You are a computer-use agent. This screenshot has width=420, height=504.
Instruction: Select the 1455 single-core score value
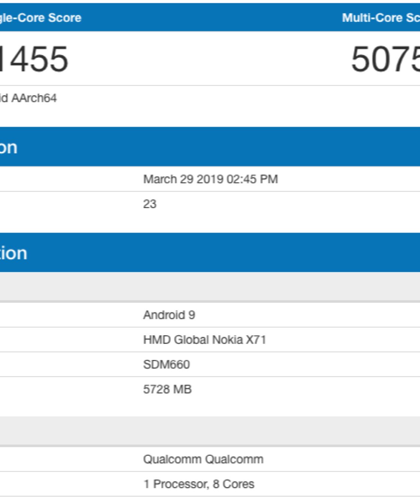tap(36, 59)
